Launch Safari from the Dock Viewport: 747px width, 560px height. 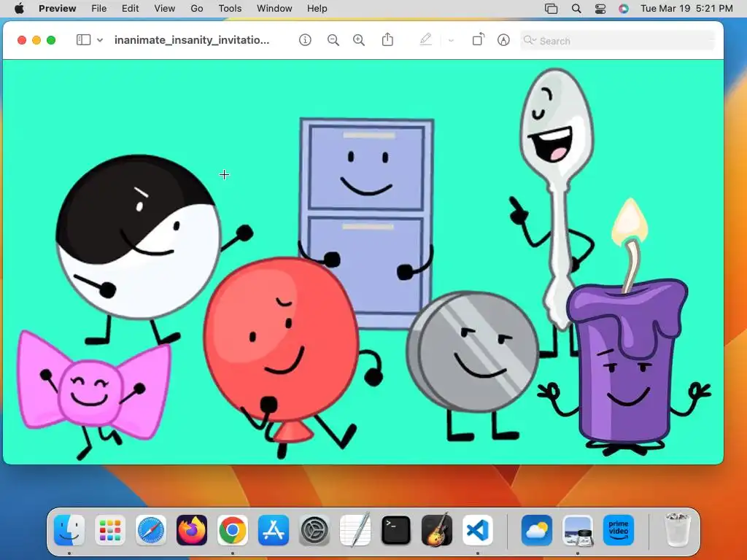(x=151, y=530)
